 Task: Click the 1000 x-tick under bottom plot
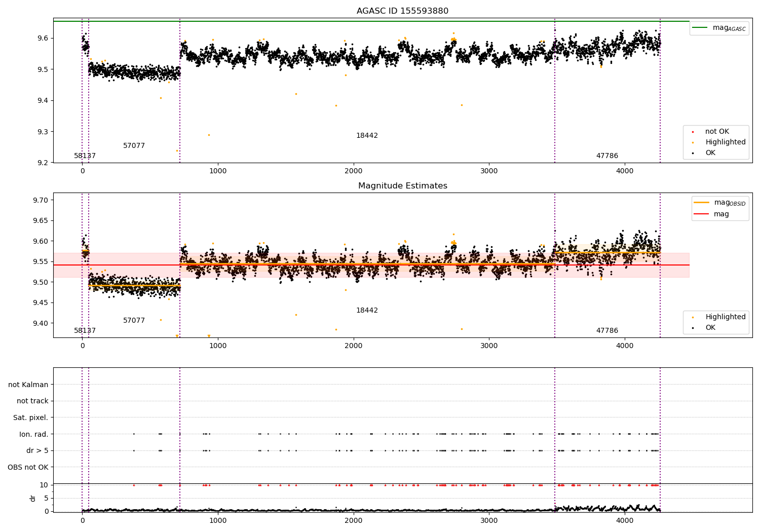(x=218, y=520)
